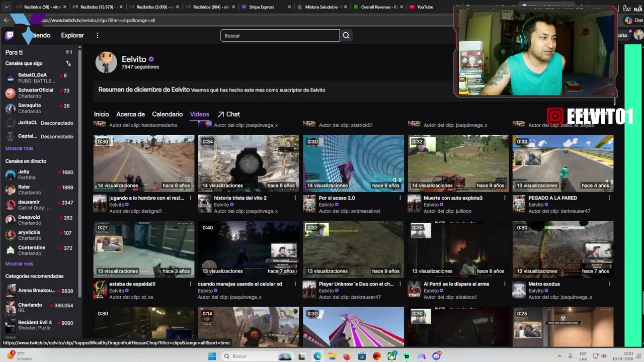644x362 pixels.
Task: Switch to the Calendario tab
Action: click(167, 114)
